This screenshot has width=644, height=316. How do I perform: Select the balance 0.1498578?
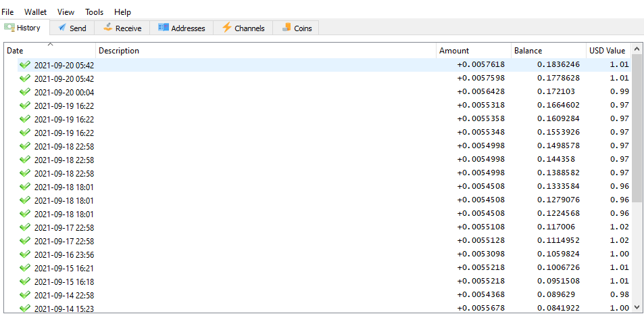coord(559,146)
